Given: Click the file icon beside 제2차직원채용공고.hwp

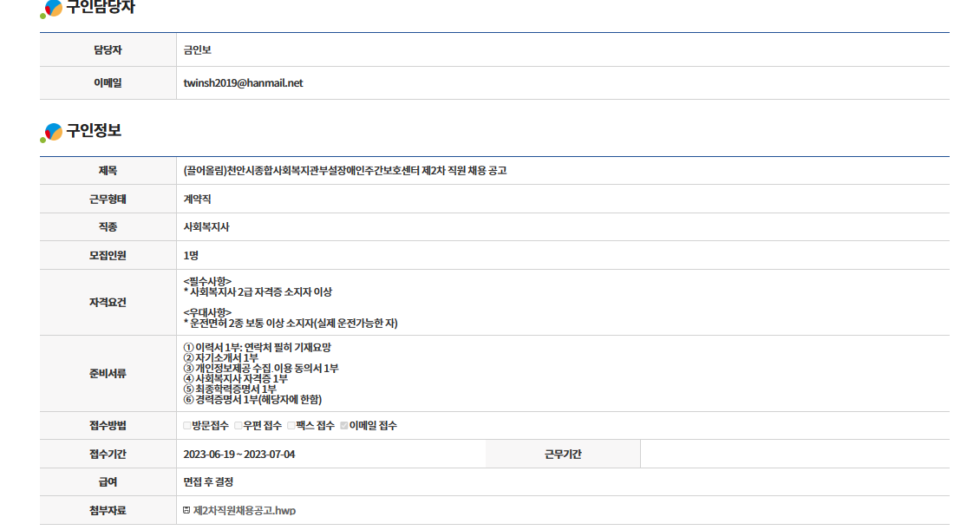Looking at the screenshot, I should (186, 510).
